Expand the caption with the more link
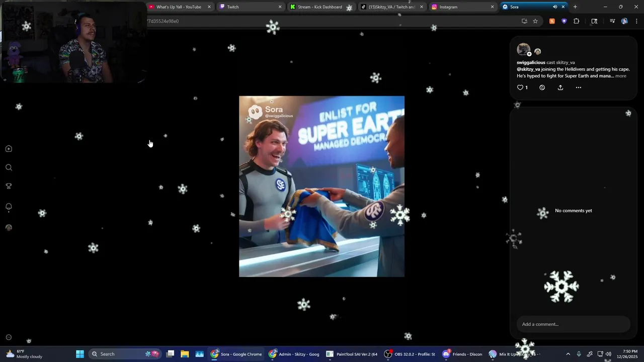Viewport: 644px width, 362px height. (621, 76)
